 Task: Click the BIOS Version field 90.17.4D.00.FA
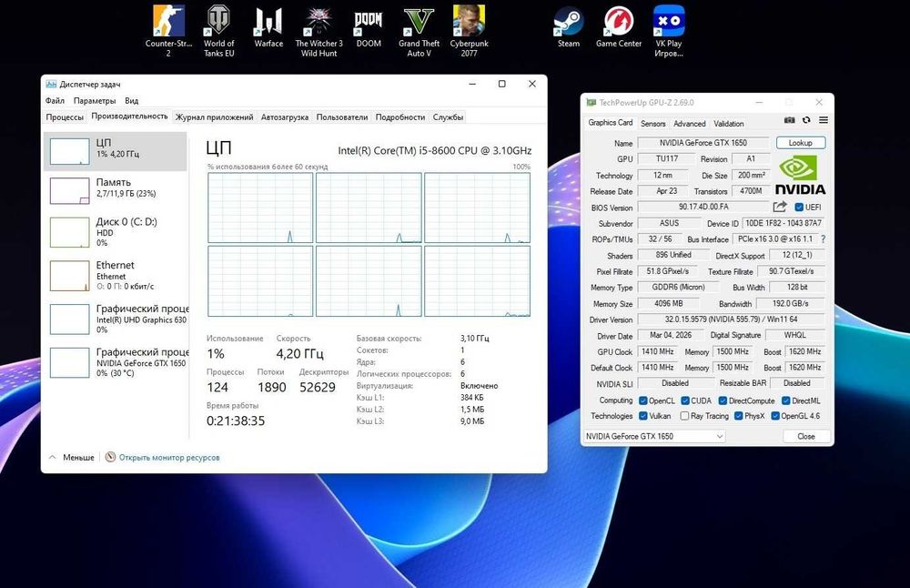[703, 207]
